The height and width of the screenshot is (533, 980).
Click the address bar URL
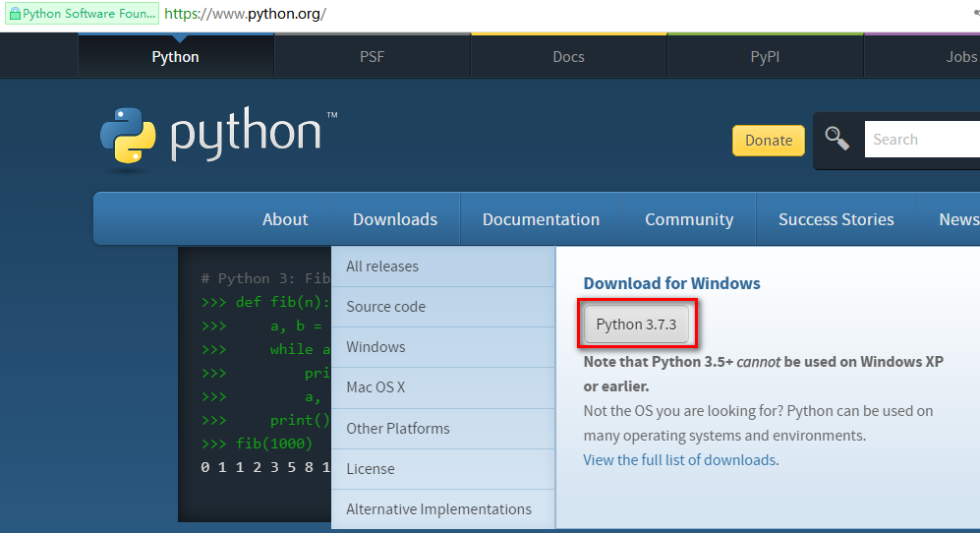coord(245,14)
